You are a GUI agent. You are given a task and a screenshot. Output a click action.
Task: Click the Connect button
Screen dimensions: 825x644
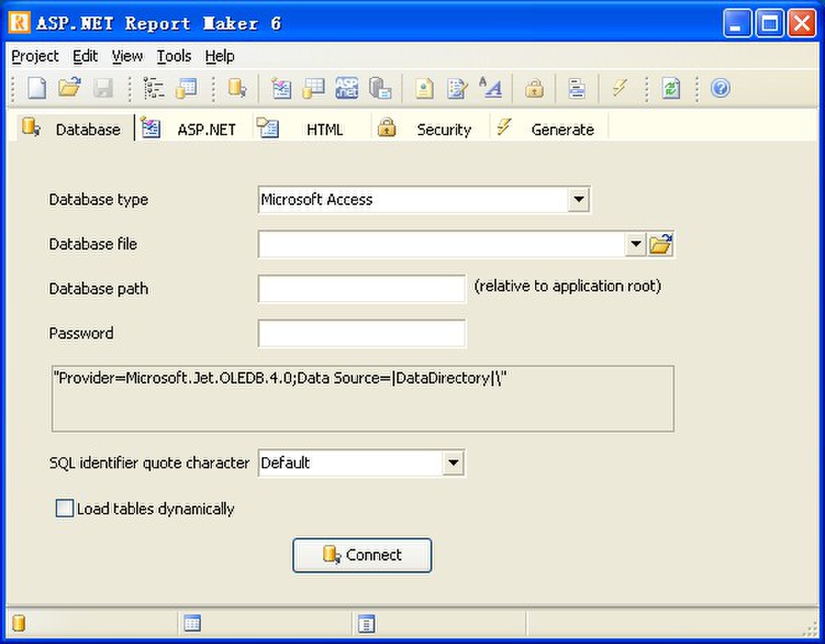362,555
